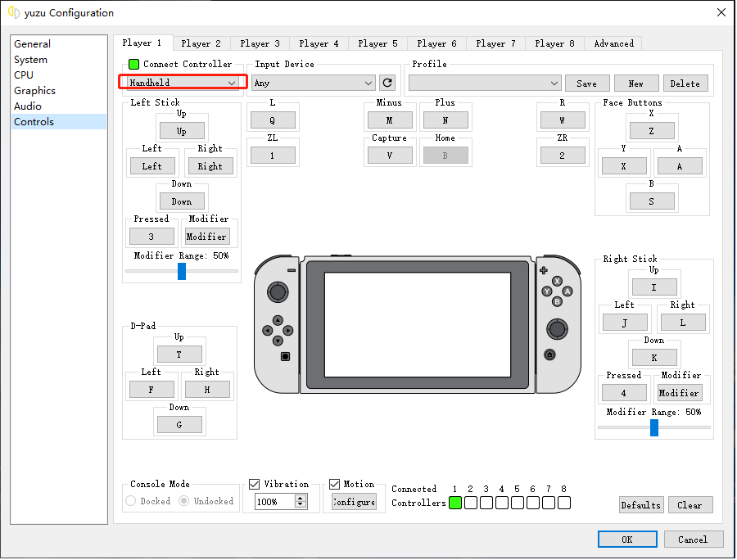
Task: Adjust the Left Stick Modifier Range slider
Action: pyautogui.click(x=182, y=271)
